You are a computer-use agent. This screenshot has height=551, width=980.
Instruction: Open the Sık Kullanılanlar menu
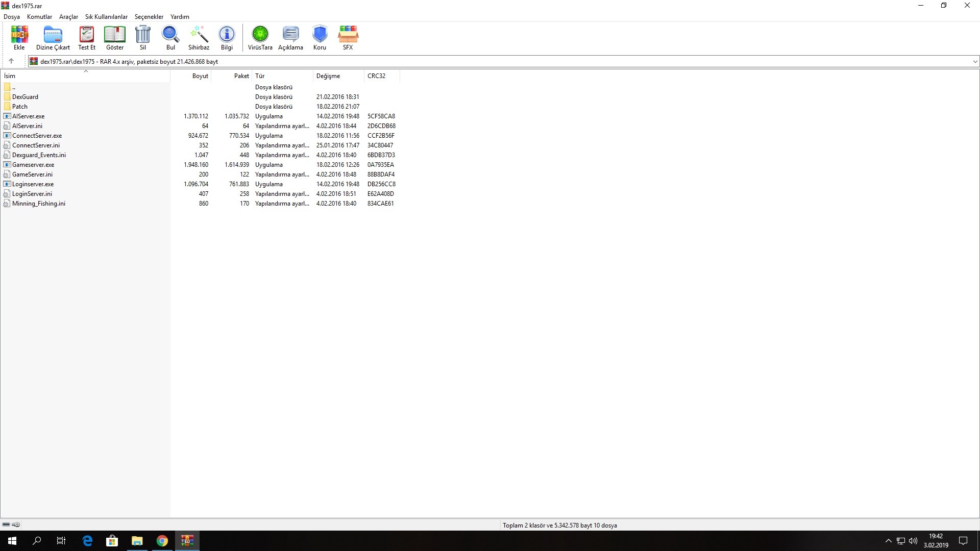pos(106,17)
